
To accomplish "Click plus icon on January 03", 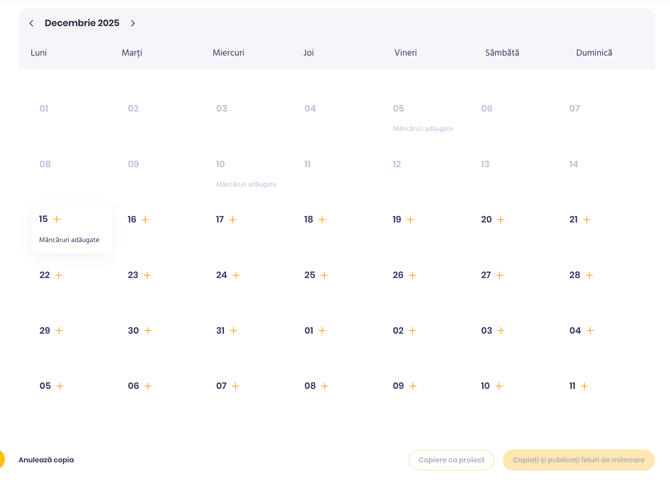I will pos(500,331).
